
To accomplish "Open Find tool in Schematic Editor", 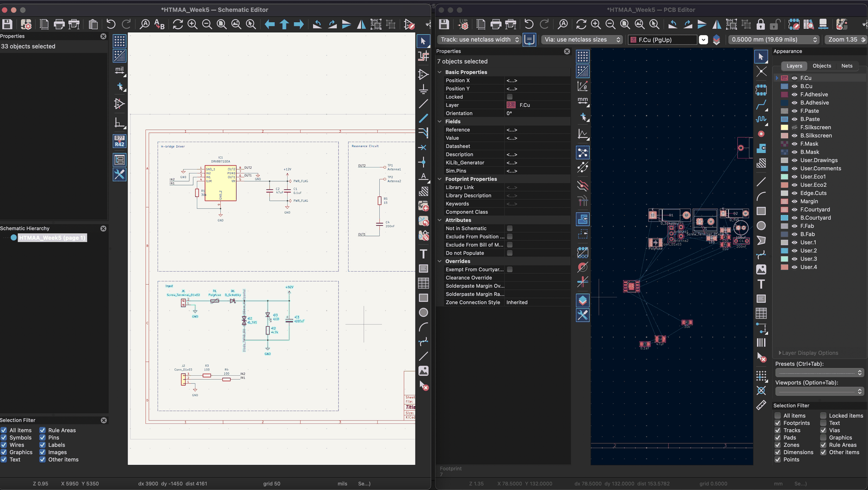I will pos(145,24).
